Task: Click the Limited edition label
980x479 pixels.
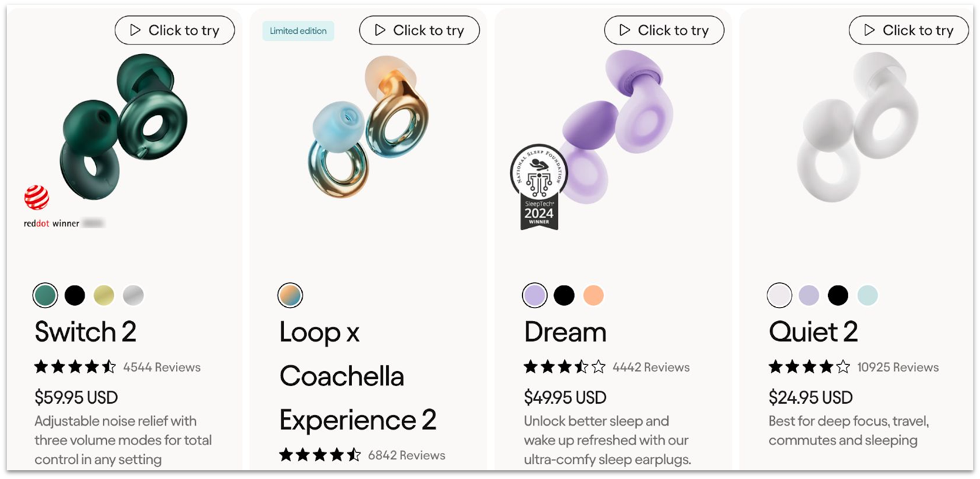Action: [x=298, y=30]
